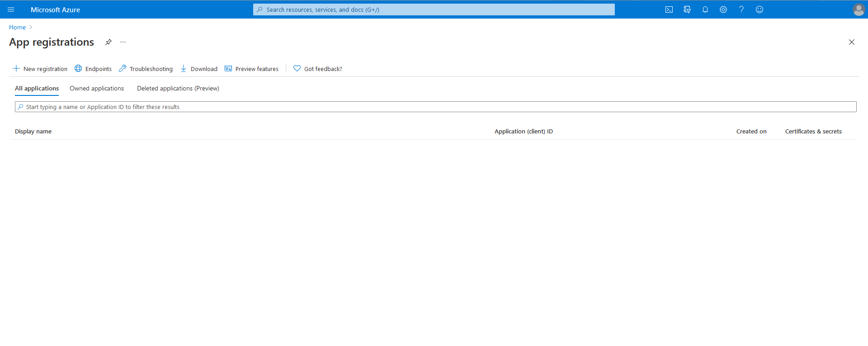Click Troubleshooting in the toolbar
The width and height of the screenshot is (868, 346).
(x=146, y=69)
